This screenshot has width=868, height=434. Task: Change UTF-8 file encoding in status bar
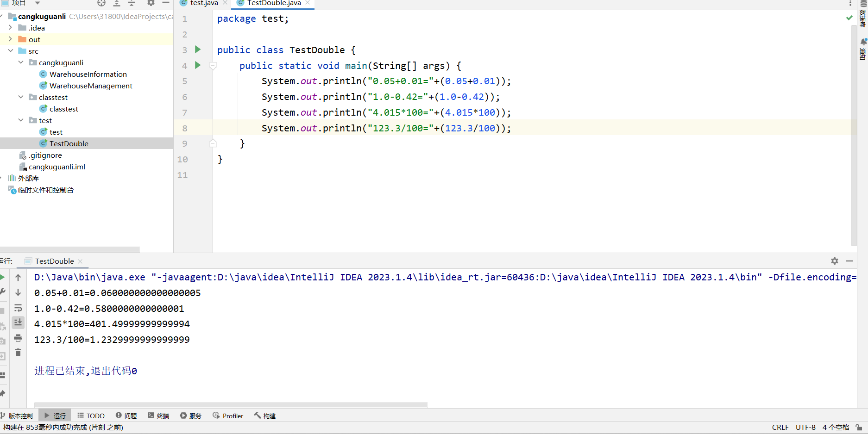tap(805, 428)
